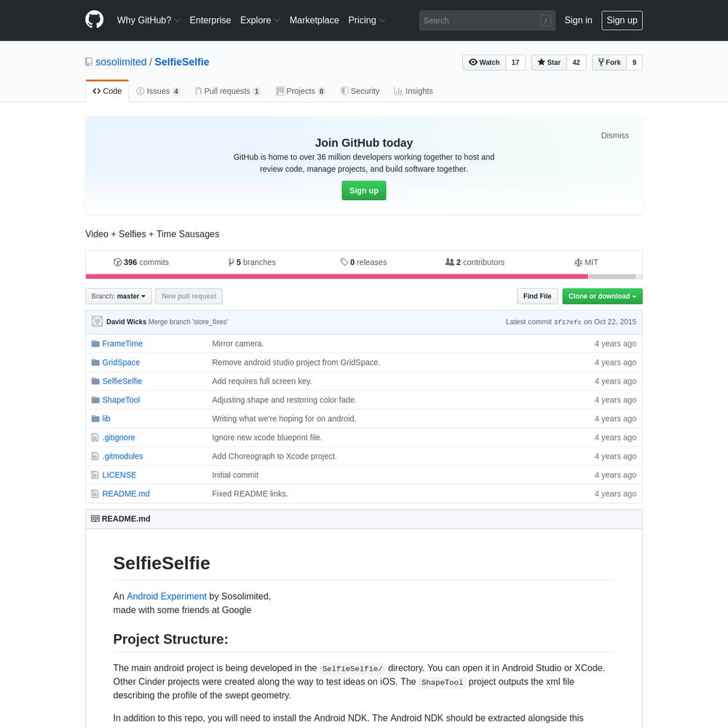This screenshot has width=728, height=728.
Task: Click the branches icon
Action: click(231, 262)
